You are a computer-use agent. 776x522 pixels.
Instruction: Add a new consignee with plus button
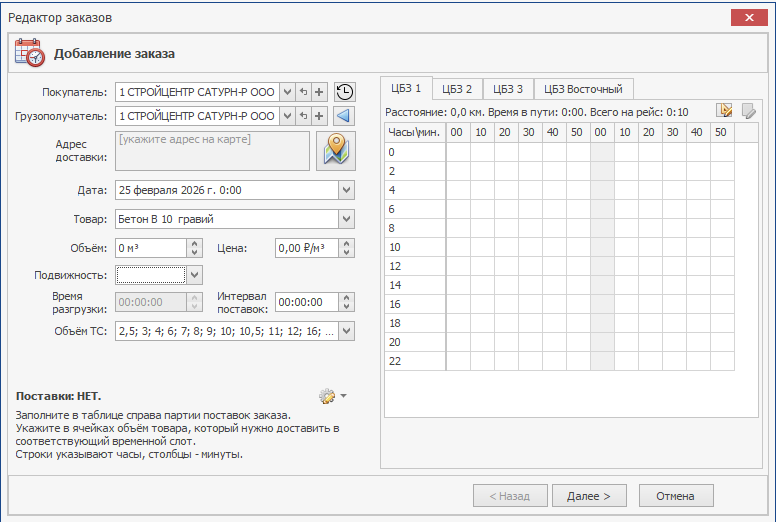[x=319, y=116]
